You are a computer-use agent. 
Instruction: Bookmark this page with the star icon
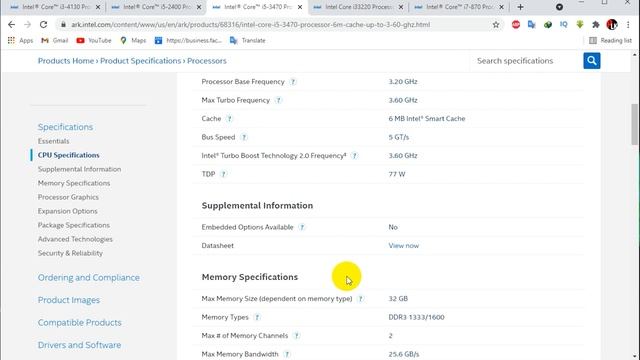pos(496,24)
